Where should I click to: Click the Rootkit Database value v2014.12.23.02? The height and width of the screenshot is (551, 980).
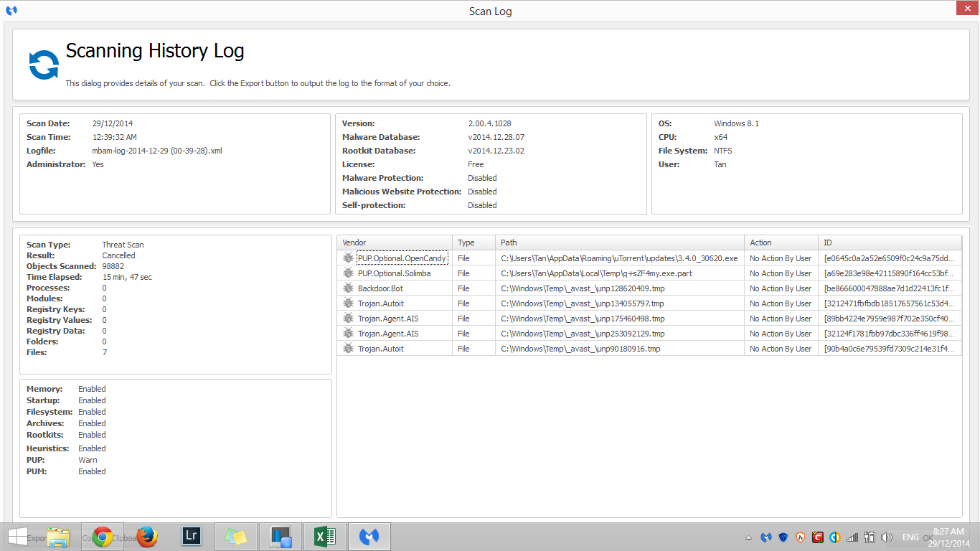point(496,151)
